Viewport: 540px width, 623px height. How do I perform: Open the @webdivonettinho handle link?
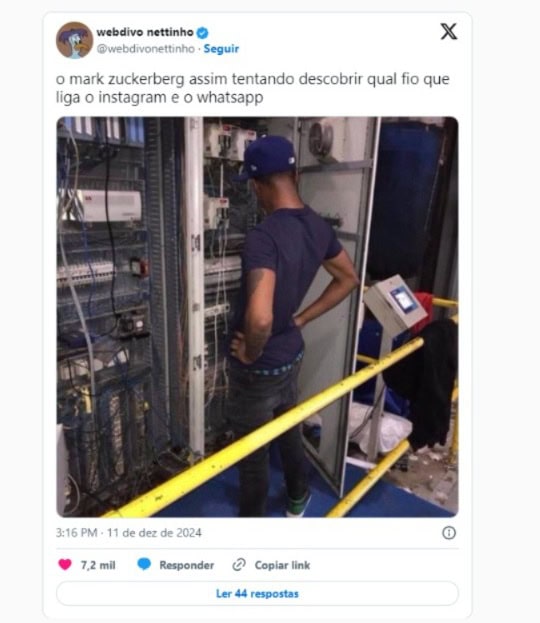(145, 49)
